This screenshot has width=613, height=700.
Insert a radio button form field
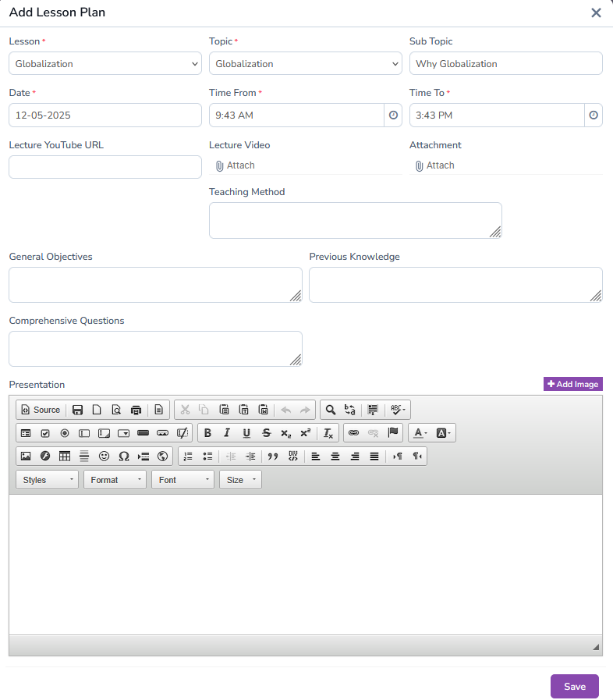64,432
